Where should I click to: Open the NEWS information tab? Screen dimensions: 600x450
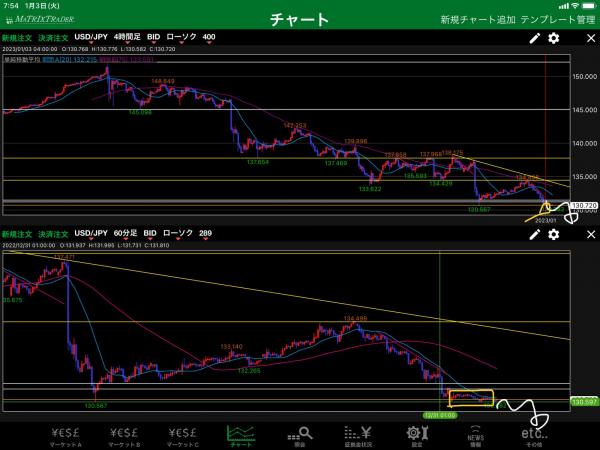475,437
